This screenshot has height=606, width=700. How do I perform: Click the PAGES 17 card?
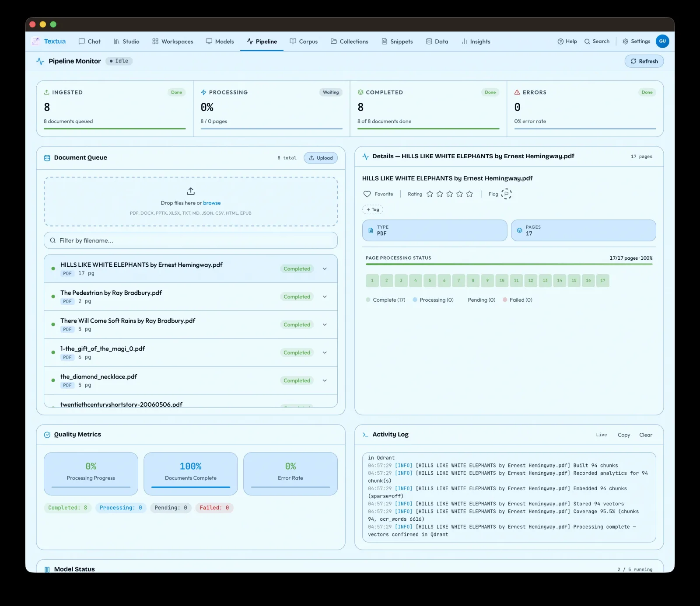tap(584, 230)
